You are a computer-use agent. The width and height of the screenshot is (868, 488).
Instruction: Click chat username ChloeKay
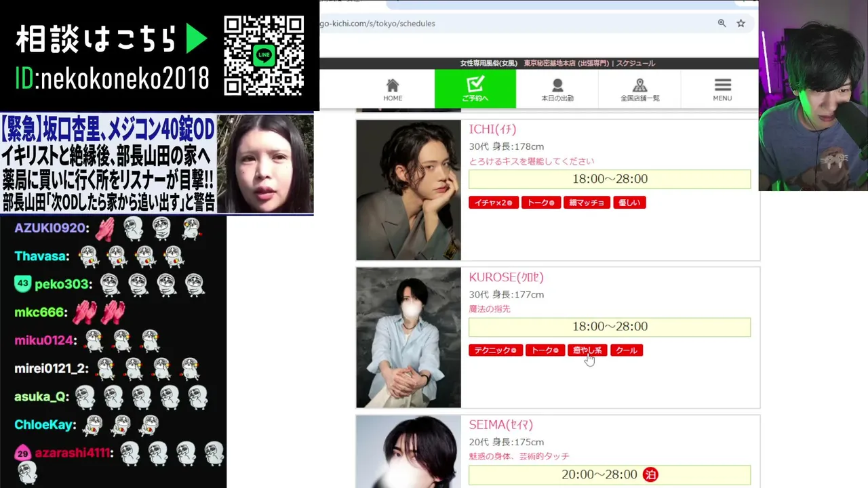click(45, 425)
